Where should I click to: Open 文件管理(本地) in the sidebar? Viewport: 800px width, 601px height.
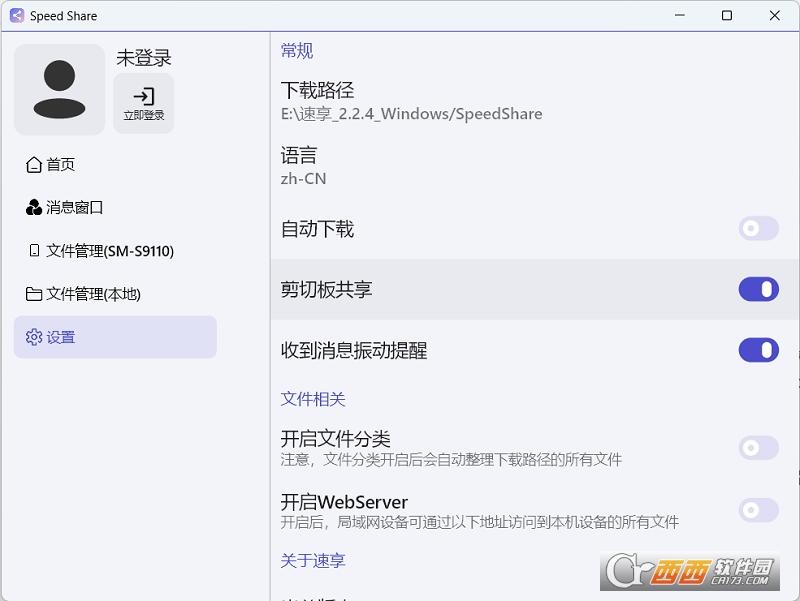(x=93, y=294)
